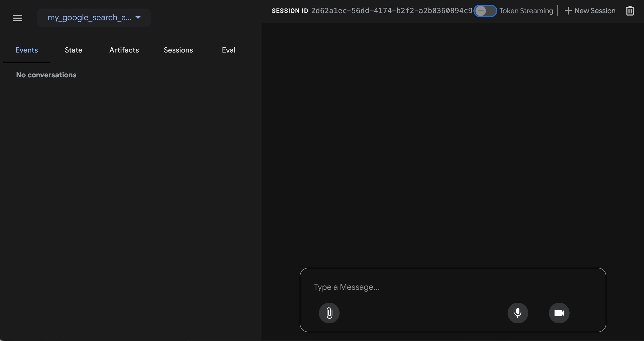
Task: Click the Type a Message input field
Action: click(x=453, y=287)
